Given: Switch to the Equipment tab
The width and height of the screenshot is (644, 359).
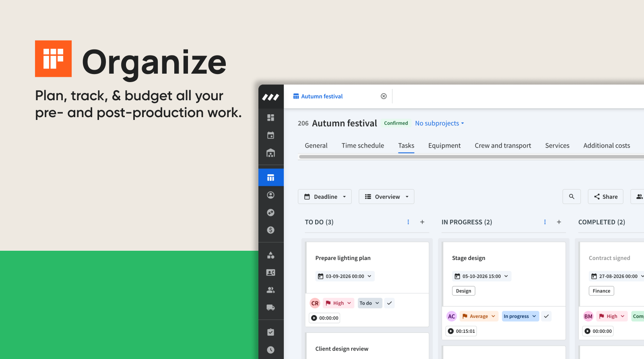Looking at the screenshot, I should (x=444, y=146).
